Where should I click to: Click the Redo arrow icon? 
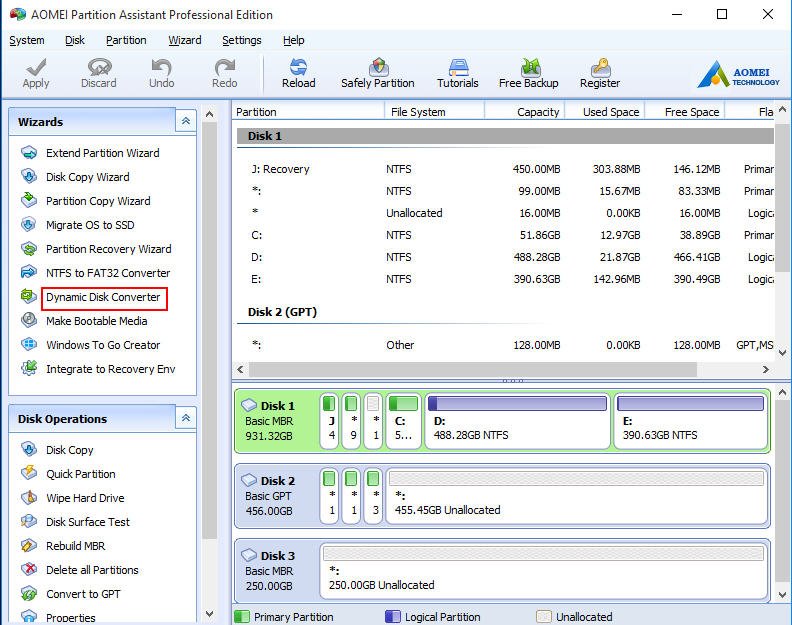(x=225, y=67)
